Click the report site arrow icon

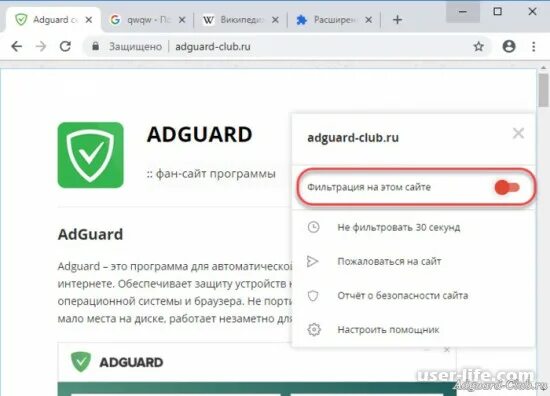tap(312, 261)
